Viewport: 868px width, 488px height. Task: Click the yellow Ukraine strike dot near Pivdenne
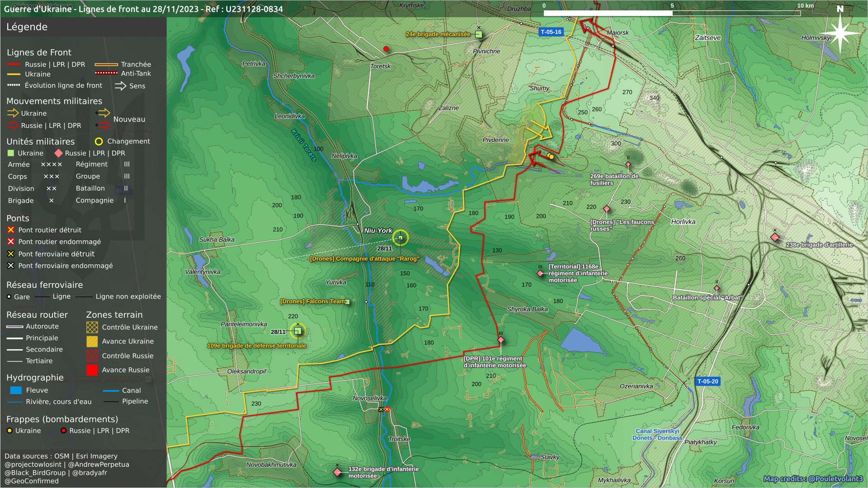(551, 157)
